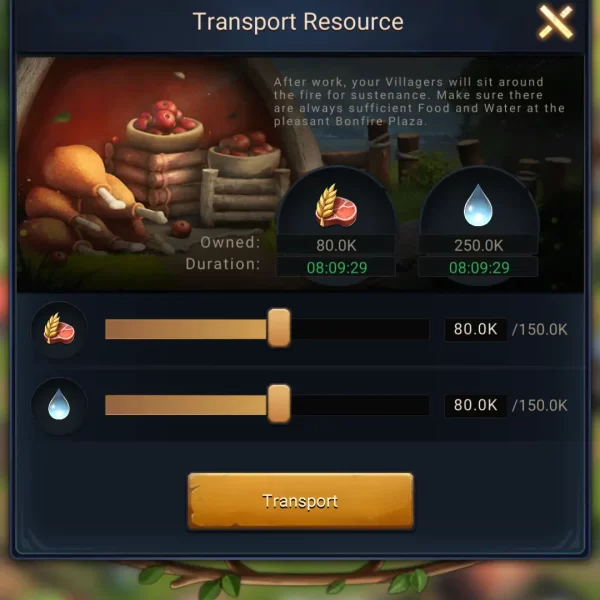Edit the food amount field showing 80.0K
The image size is (600, 600).
(476, 329)
